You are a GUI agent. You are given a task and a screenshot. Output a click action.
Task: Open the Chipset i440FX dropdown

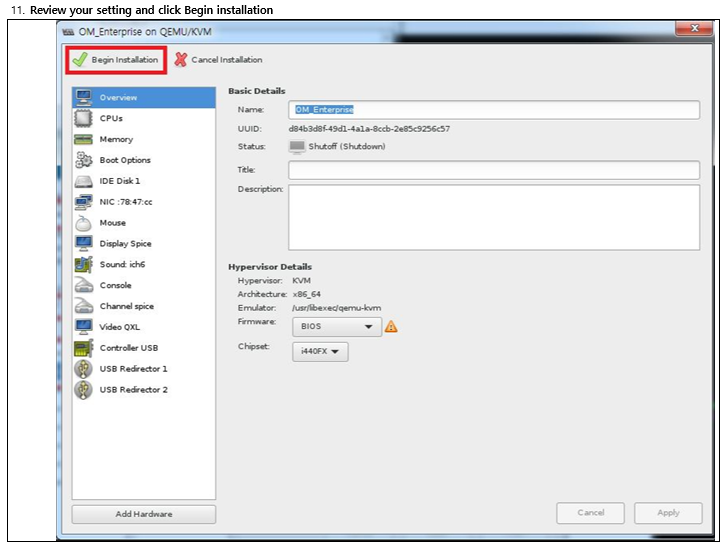320,352
